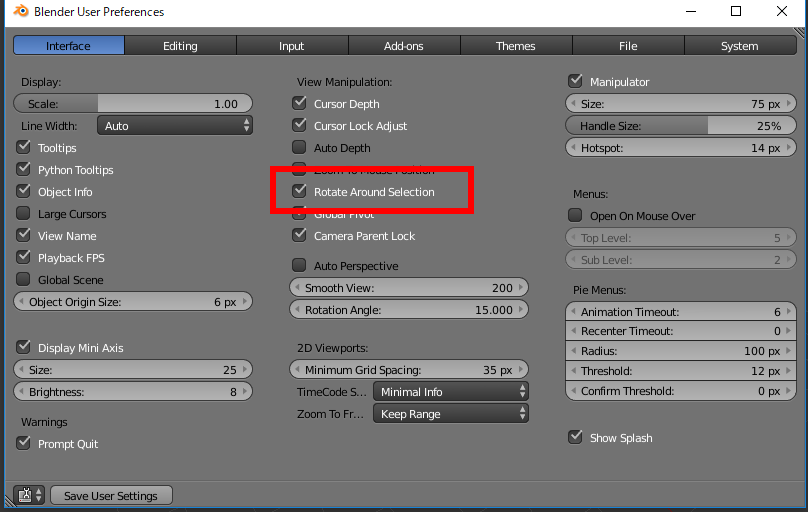Viewport: 808px width, 512px height.
Task: Toggle Python Tooltips checkbox
Action: [x=24, y=169]
